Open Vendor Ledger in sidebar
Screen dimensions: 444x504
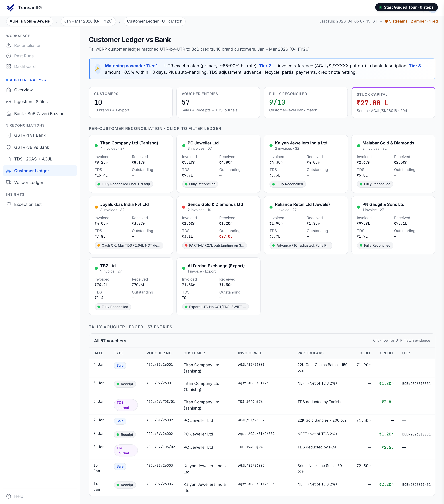[x=40, y=182]
